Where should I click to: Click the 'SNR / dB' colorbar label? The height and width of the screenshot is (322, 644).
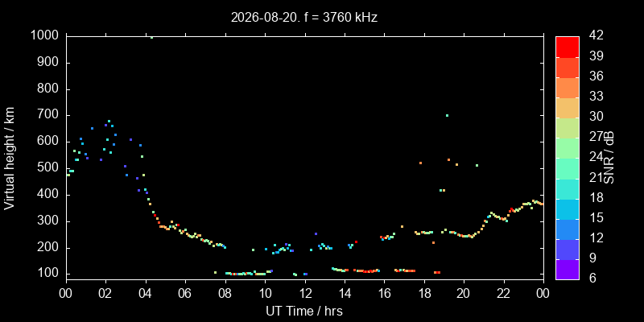point(609,158)
